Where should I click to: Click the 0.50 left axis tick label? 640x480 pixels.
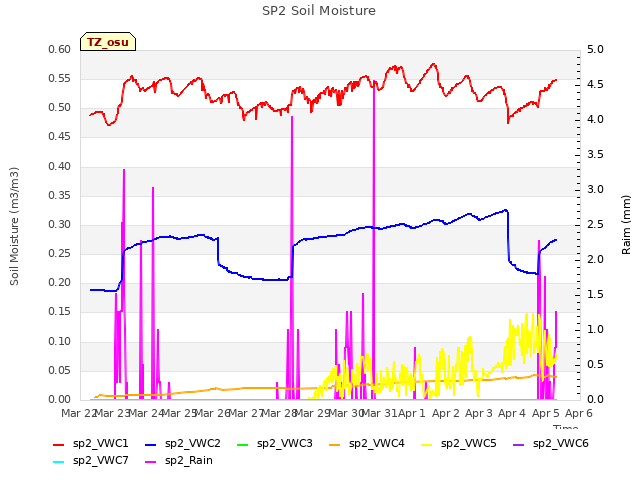click(x=60, y=108)
